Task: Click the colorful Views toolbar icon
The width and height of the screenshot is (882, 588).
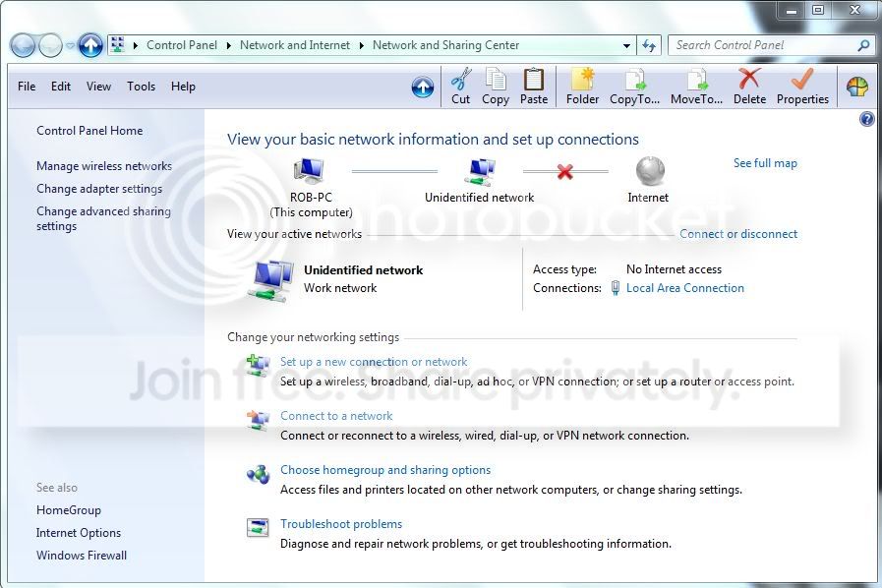Action: point(857,87)
